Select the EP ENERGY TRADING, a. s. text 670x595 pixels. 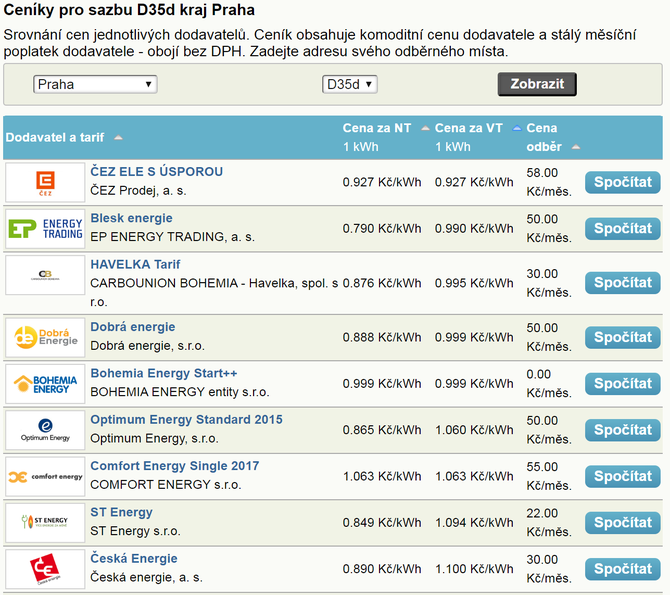point(172,237)
